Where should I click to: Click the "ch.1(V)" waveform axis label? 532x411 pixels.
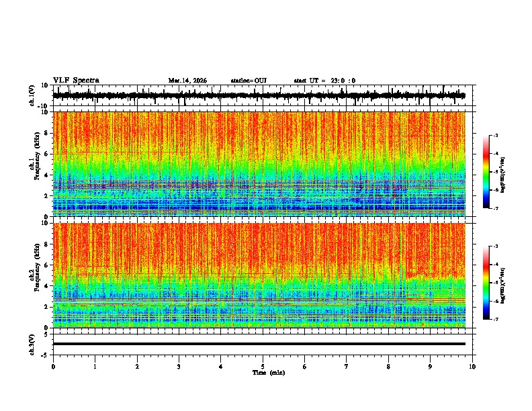pos(32,95)
